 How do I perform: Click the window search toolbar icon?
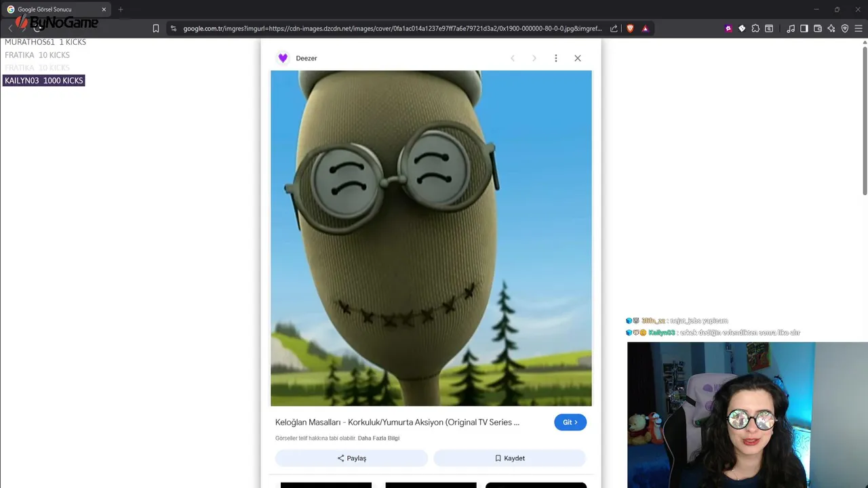pos(769,28)
